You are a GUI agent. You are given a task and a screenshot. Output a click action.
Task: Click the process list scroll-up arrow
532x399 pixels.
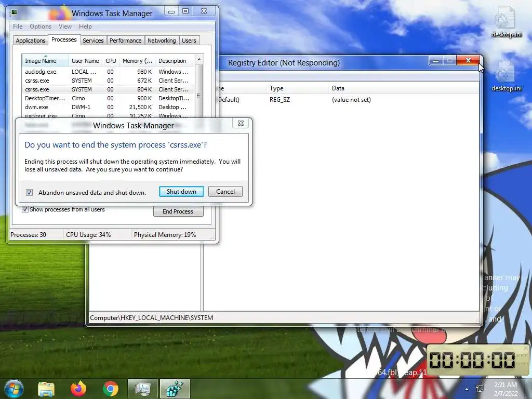tap(199, 59)
